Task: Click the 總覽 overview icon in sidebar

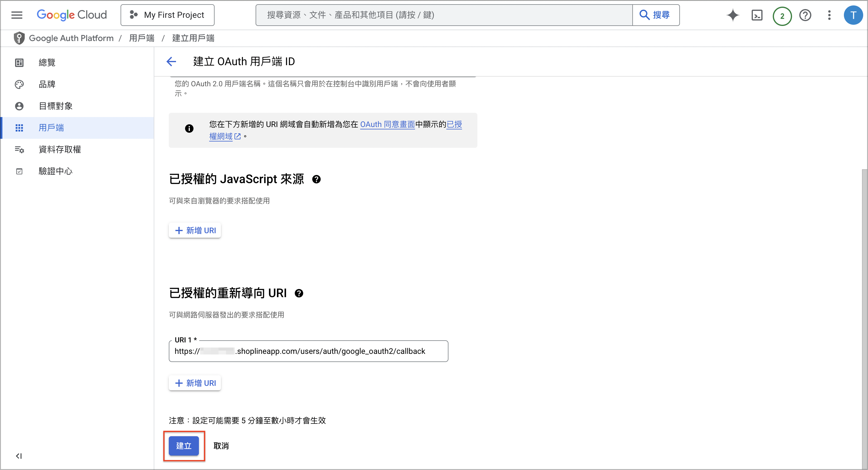Action: pos(19,62)
